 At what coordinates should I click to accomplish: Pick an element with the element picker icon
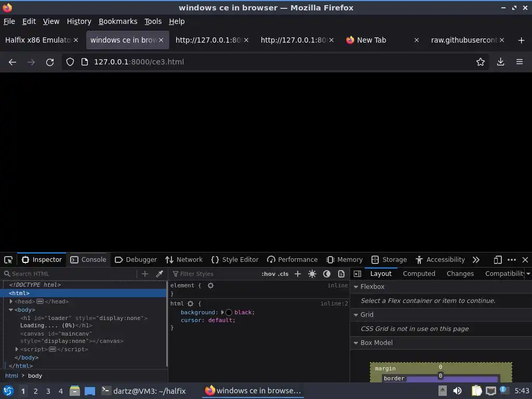(x=8, y=260)
